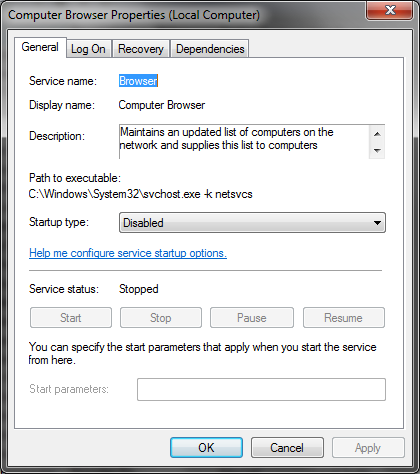Click the Start service button

pos(71,318)
